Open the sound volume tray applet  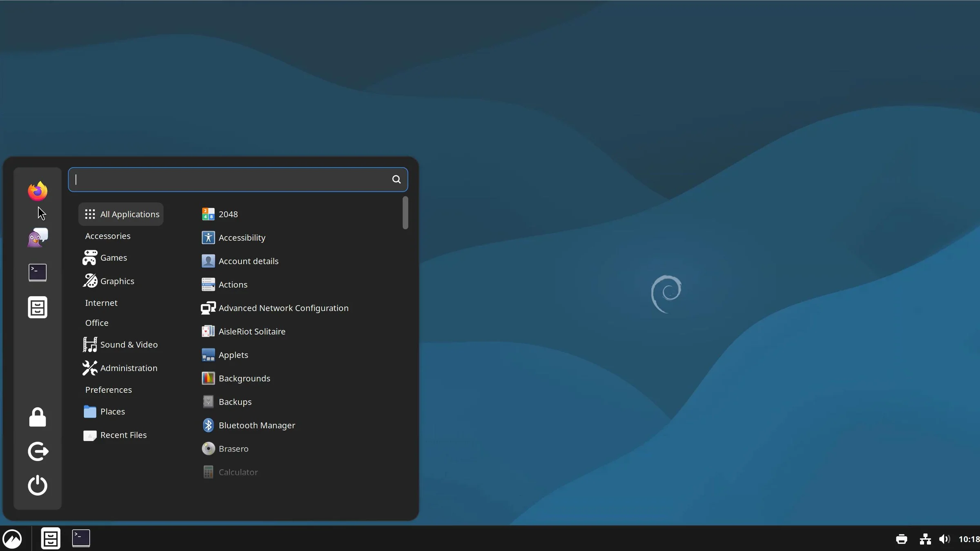click(x=944, y=539)
